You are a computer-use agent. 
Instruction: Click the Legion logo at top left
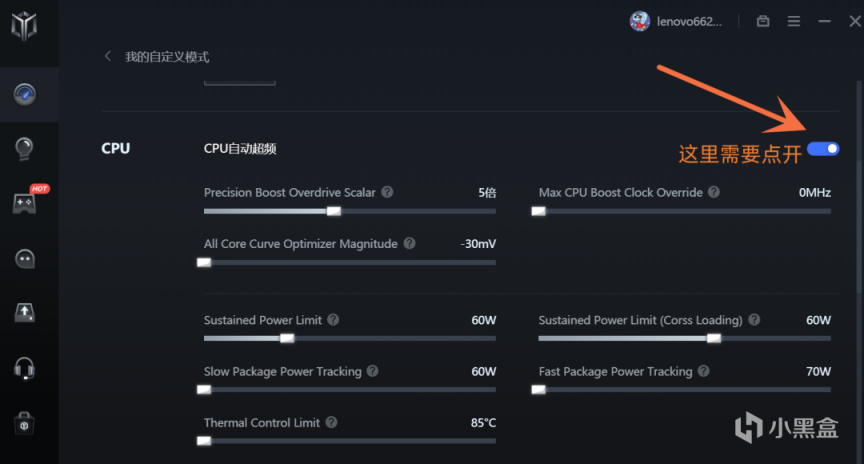pos(24,25)
